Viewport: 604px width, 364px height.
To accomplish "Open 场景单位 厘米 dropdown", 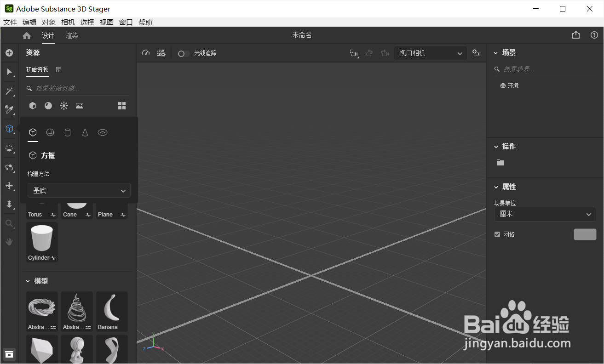I will pyautogui.click(x=545, y=214).
